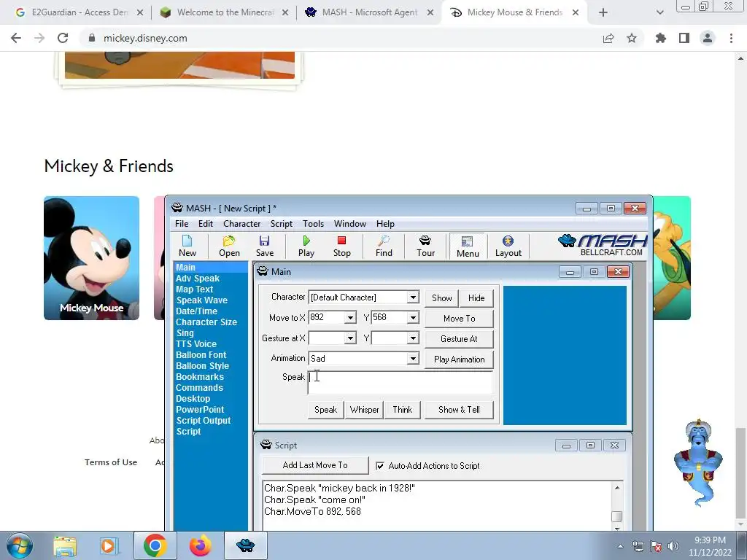Open the Move to X dropdown
The height and width of the screenshot is (560, 747).
click(350, 317)
